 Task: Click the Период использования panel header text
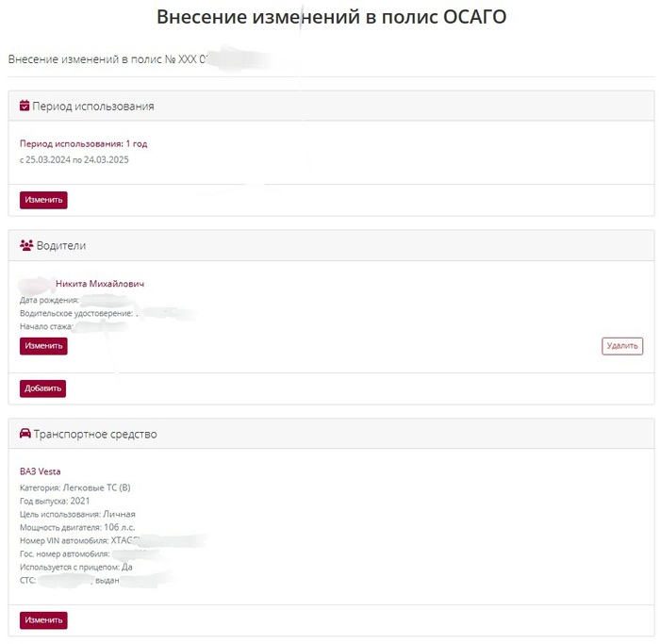click(93, 107)
